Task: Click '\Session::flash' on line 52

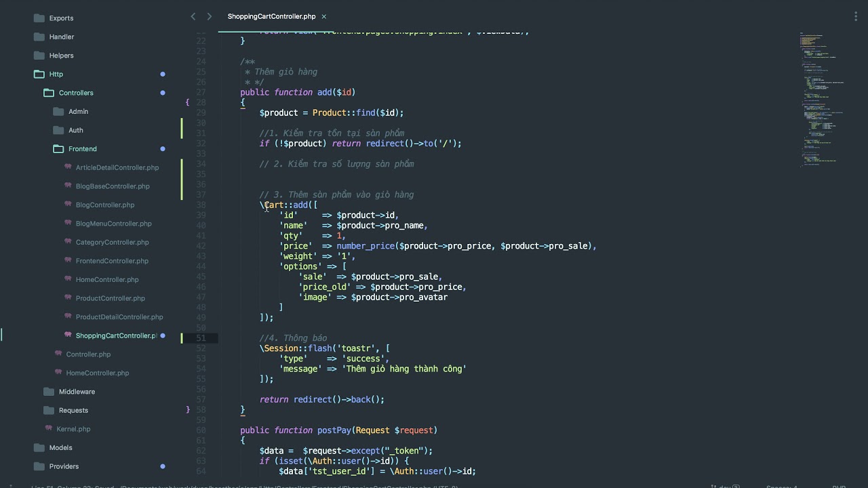Action: [296, 348]
